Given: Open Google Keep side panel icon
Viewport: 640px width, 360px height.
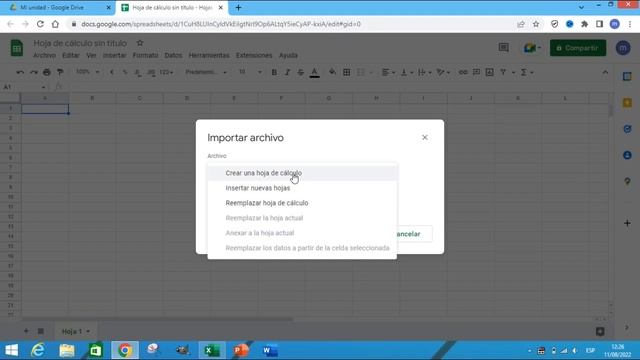Looking at the screenshot, I should click(x=627, y=103).
